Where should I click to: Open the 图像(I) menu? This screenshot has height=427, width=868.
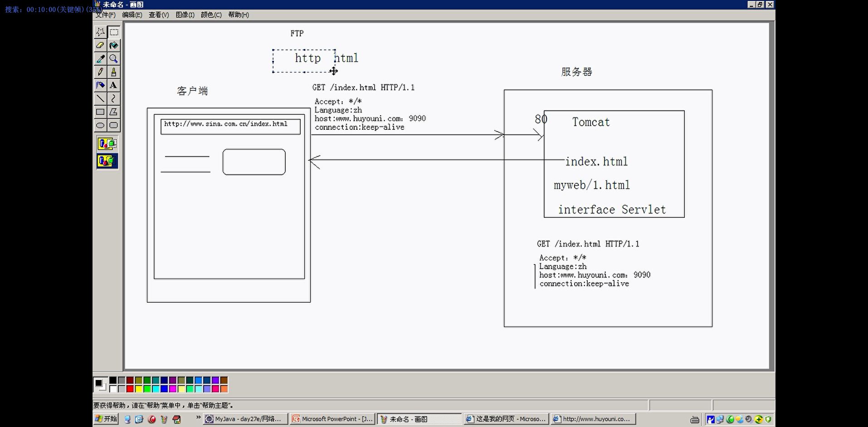pos(185,15)
